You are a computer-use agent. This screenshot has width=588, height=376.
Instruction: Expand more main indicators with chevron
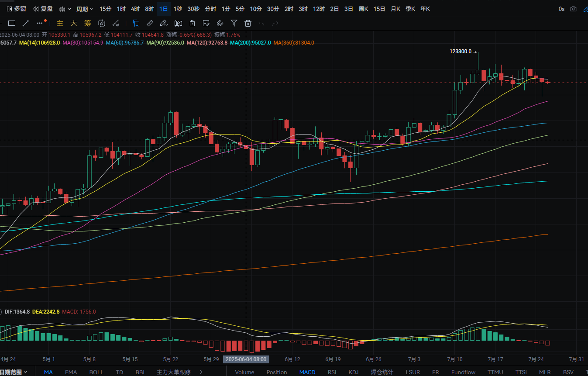point(201,372)
